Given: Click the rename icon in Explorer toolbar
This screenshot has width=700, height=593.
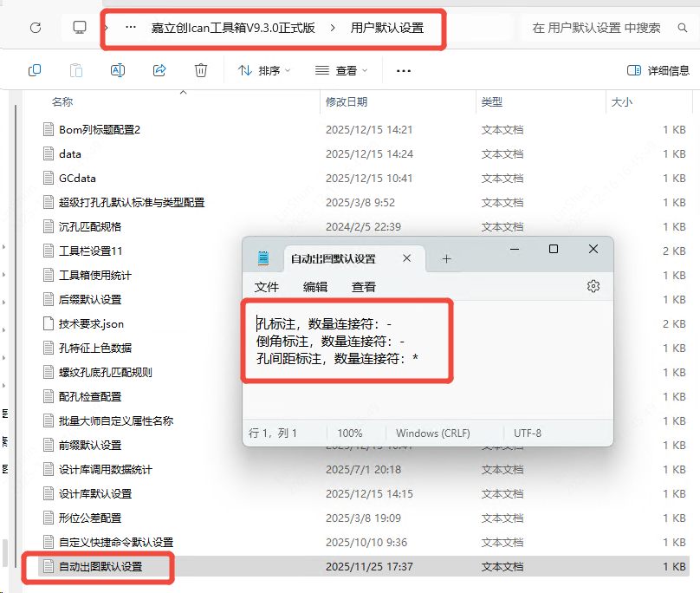Looking at the screenshot, I should (118, 70).
